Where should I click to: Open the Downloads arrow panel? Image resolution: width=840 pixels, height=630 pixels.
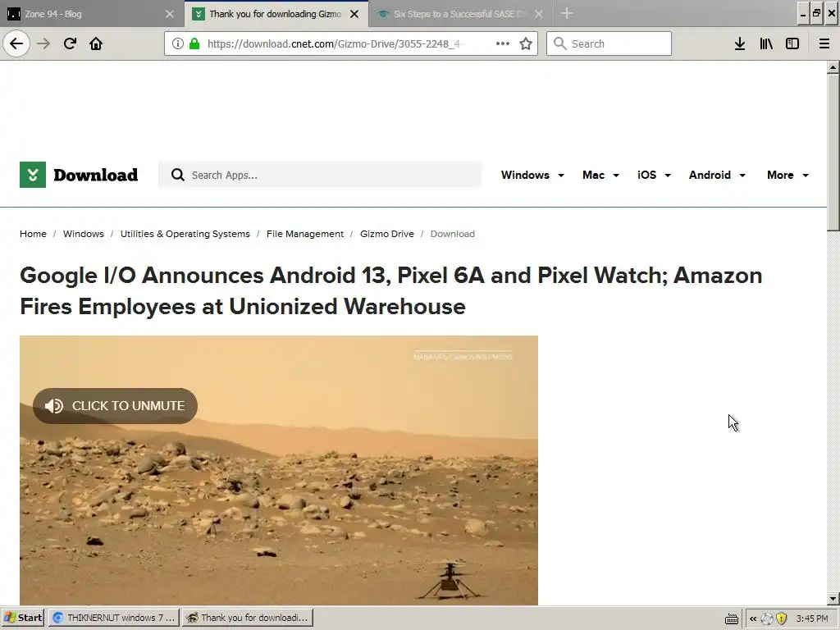coord(740,44)
